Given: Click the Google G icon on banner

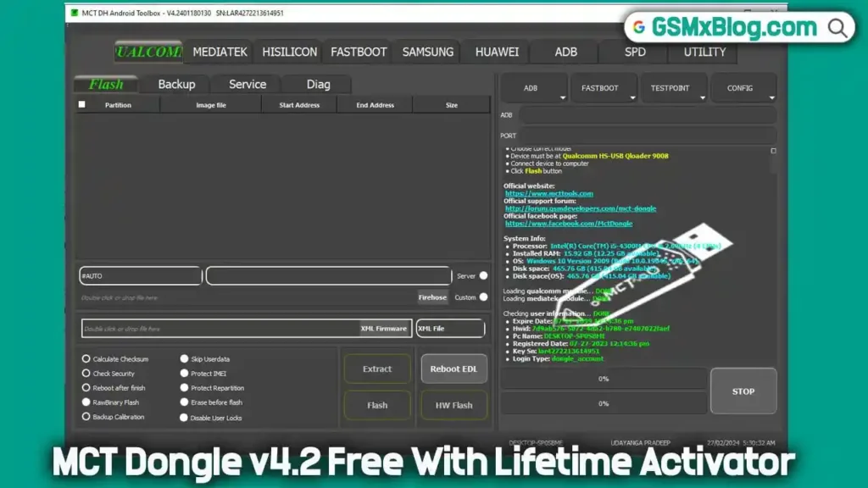Looking at the screenshot, I should point(639,27).
